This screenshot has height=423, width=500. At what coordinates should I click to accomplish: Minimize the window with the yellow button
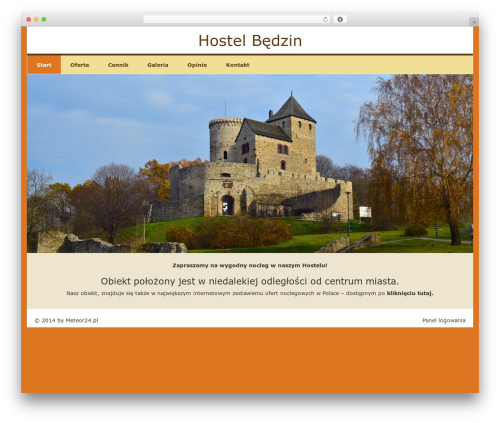[36, 19]
